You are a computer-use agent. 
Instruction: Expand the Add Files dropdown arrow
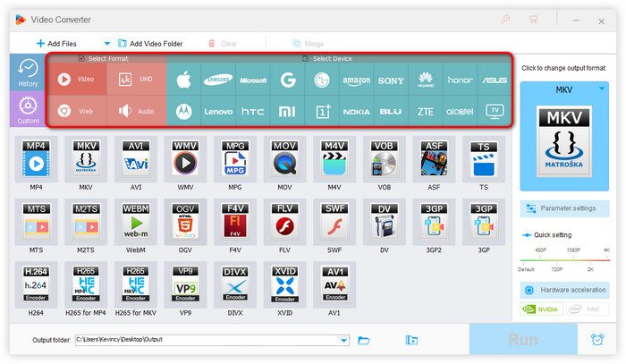pos(107,43)
